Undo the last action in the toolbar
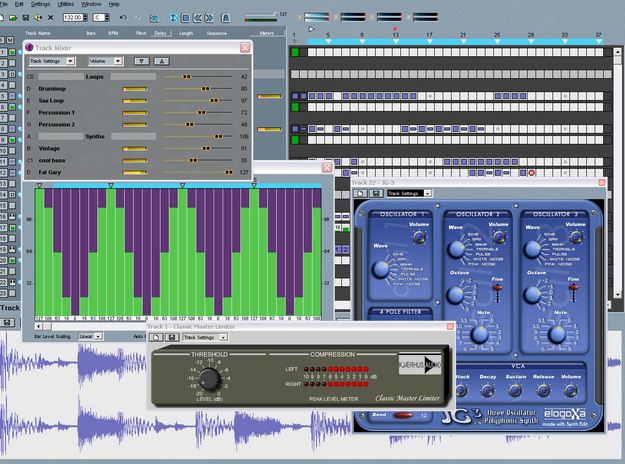Image resolution: width=625 pixels, height=464 pixels. [x=123, y=18]
